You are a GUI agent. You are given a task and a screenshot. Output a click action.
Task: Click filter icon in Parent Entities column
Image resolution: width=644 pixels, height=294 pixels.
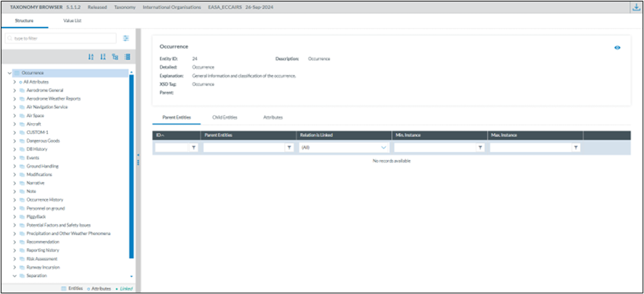coord(289,147)
